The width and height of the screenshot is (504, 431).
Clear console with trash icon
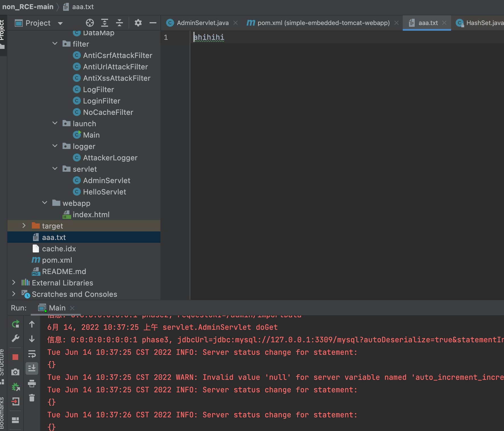pyautogui.click(x=32, y=398)
